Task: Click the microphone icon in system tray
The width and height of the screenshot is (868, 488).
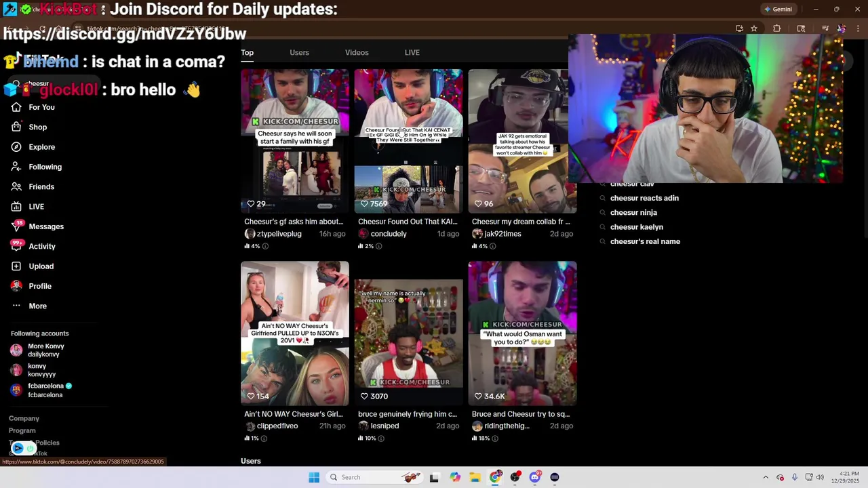Action: coord(795,477)
